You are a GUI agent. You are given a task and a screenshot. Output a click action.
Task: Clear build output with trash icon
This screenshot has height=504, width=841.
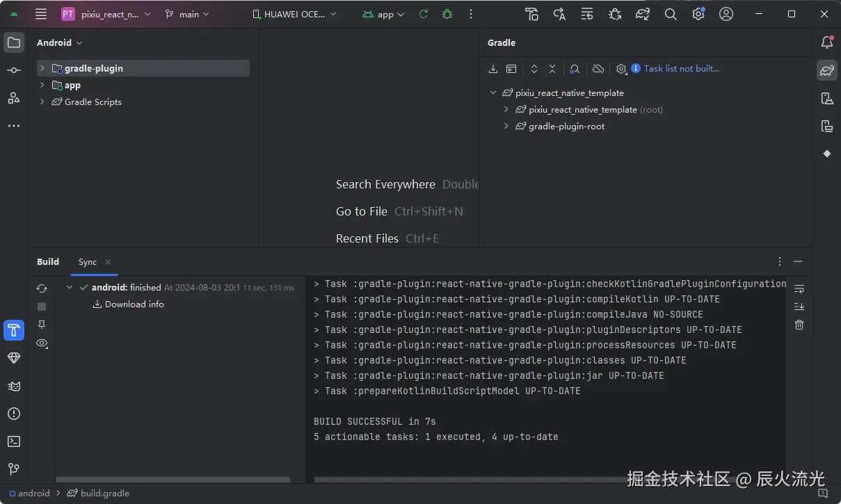[x=799, y=325]
